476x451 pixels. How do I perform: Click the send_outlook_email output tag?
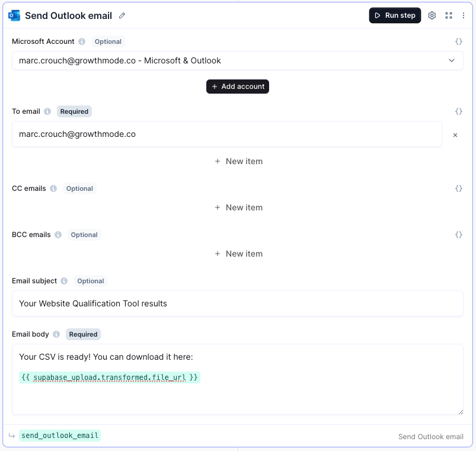(x=60, y=436)
